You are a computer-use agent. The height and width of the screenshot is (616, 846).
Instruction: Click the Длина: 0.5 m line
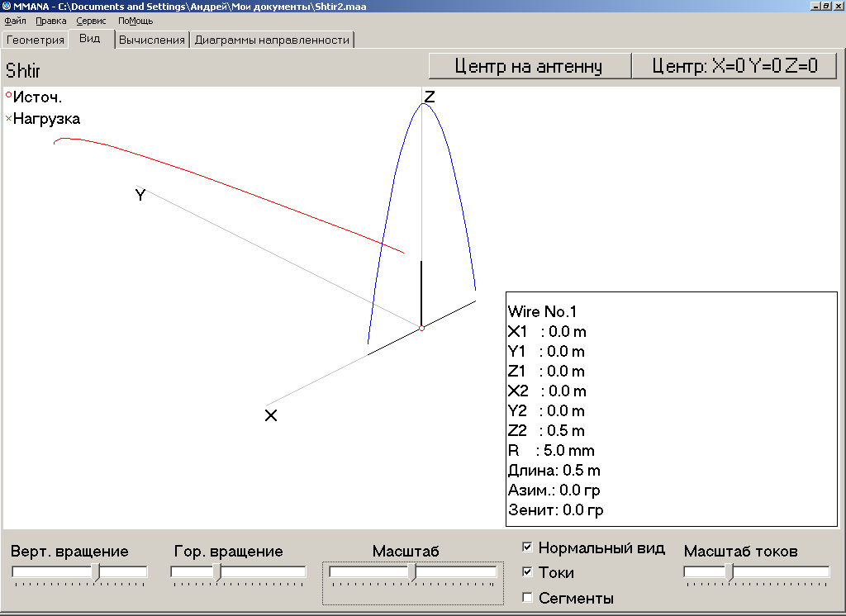click(554, 471)
